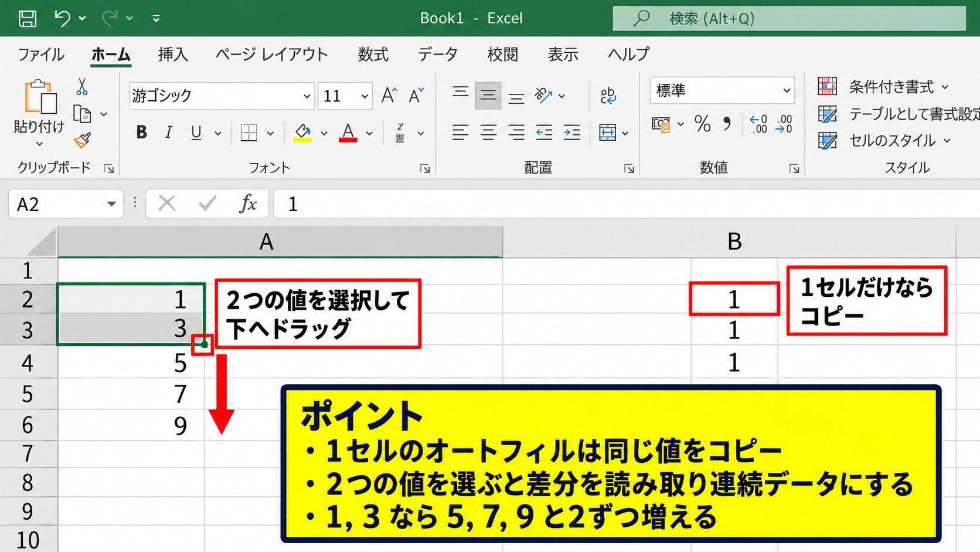Toggle Italic formatting

point(168,133)
